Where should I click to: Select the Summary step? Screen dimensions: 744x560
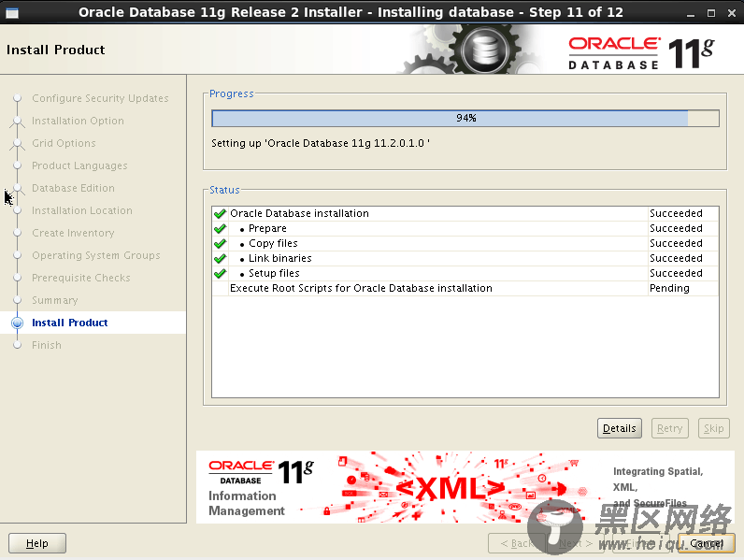tap(54, 300)
